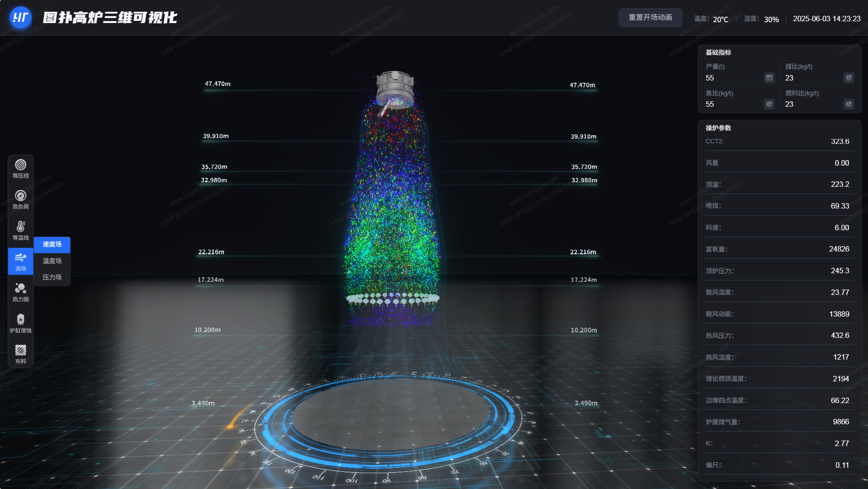Select 温度场 from the flow submenu
Image resolution: width=868 pixels, height=489 pixels.
pos(52,261)
